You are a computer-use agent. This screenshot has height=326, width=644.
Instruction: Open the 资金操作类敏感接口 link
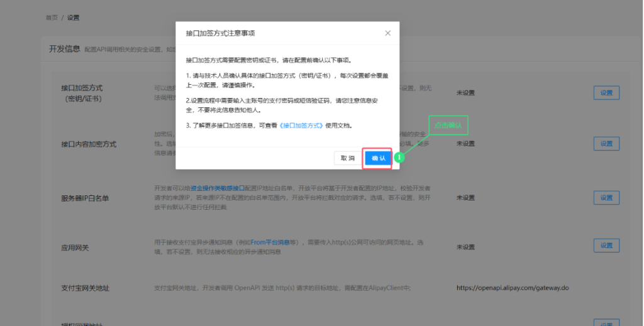pyautogui.click(x=217, y=188)
